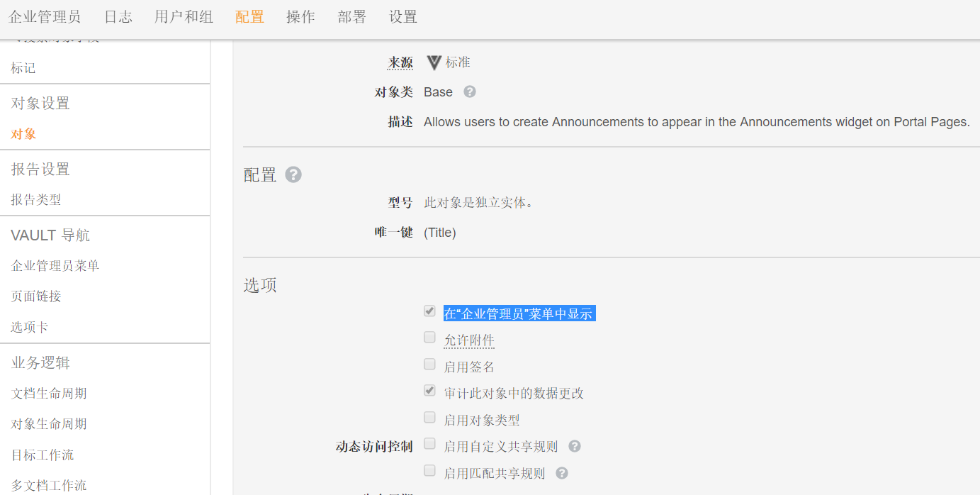
Task: Select 文档生命周期 under 业务逻辑
Action: tap(49, 394)
